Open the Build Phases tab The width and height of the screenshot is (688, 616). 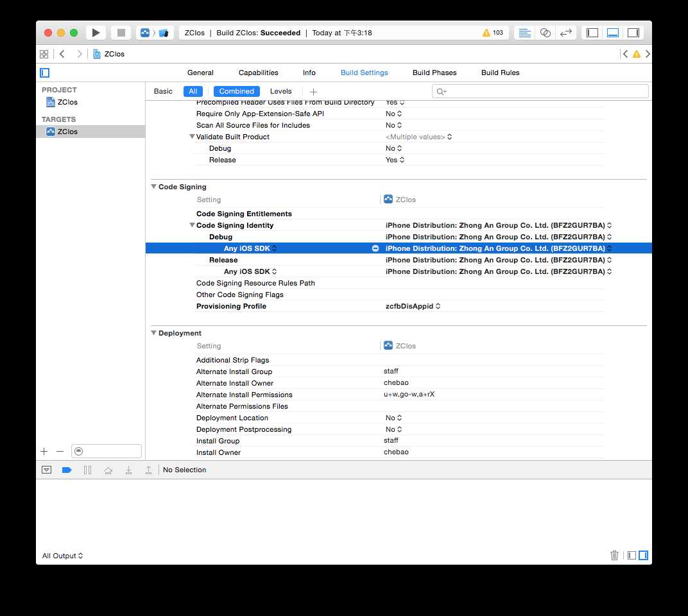coord(434,73)
